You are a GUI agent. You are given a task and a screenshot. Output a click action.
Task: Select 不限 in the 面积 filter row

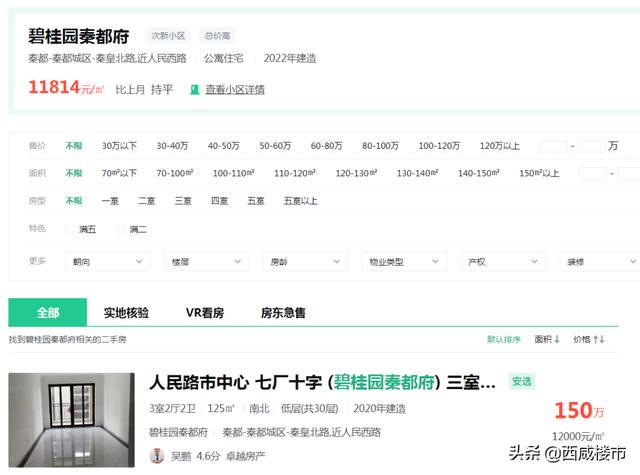coord(74,173)
